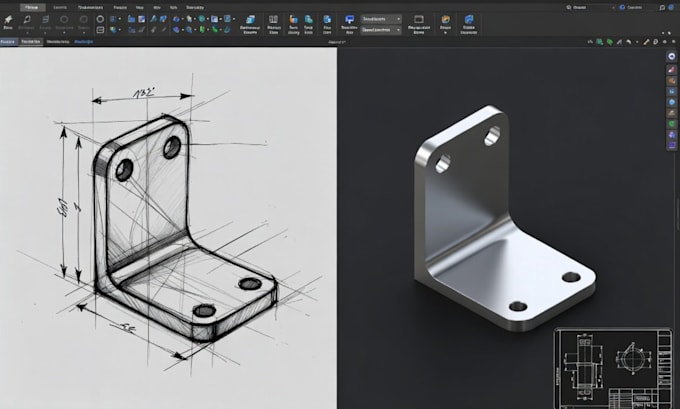Click the blue folder icon in the ribbon
The width and height of the screenshot is (680, 409).
(131, 19)
